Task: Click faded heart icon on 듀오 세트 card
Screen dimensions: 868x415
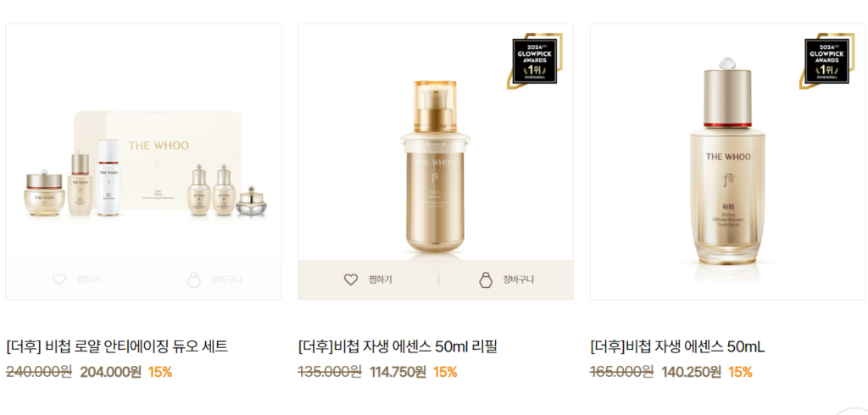Action: pos(59,279)
